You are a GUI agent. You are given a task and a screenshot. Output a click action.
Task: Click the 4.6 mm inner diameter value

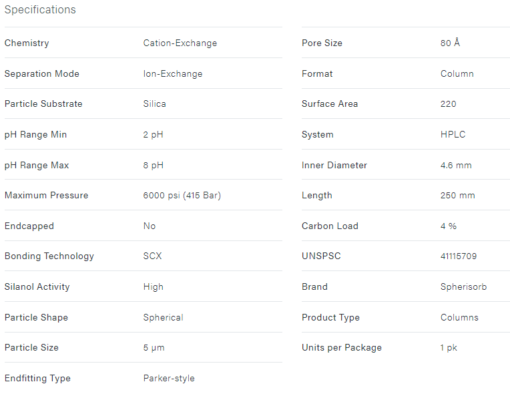coord(456,165)
